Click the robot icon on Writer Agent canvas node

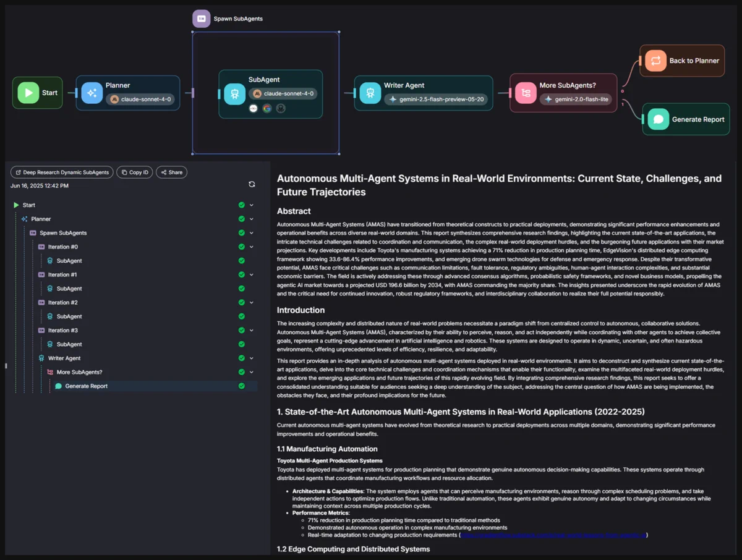pyautogui.click(x=370, y=93)
